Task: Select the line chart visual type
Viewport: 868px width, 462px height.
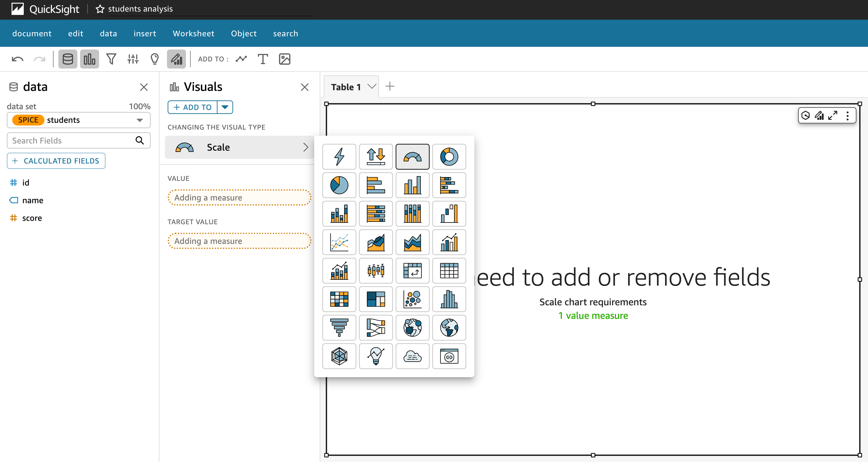Action: pos(339,242)
